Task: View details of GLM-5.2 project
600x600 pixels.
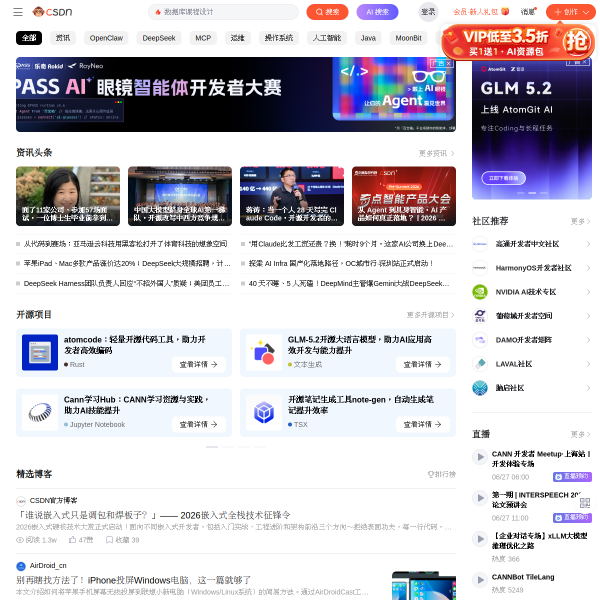Action: point(423,365)
